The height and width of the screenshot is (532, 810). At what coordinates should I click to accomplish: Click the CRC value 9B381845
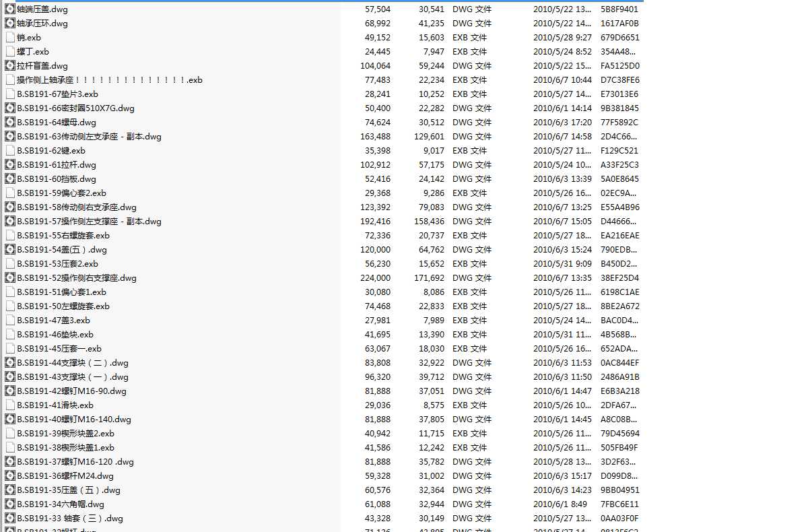pyautogui.click(x=619, y=108)
